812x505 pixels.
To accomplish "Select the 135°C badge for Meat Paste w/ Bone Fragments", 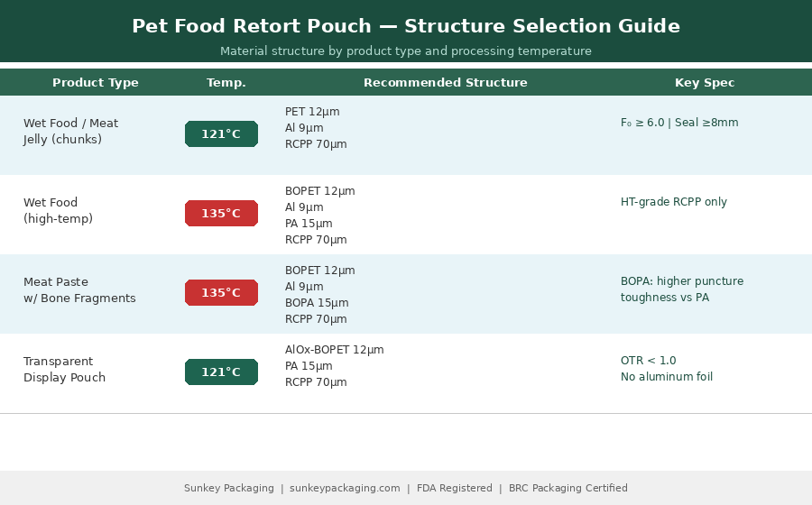I will [x=221, y=293].
